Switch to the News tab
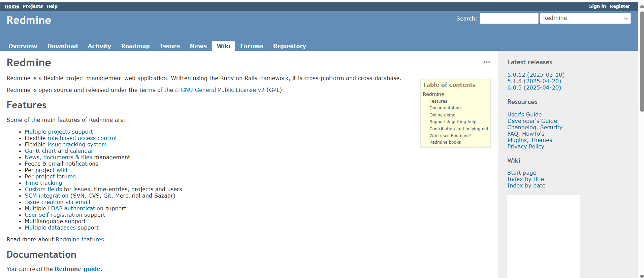 (x=198, y=46)
